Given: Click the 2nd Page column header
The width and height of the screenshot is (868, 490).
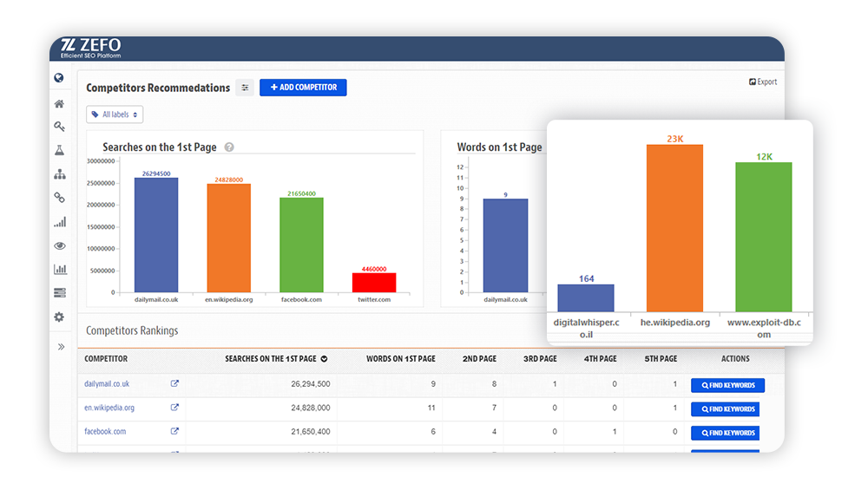Looking at the screenshot, I should click(479, 359).
